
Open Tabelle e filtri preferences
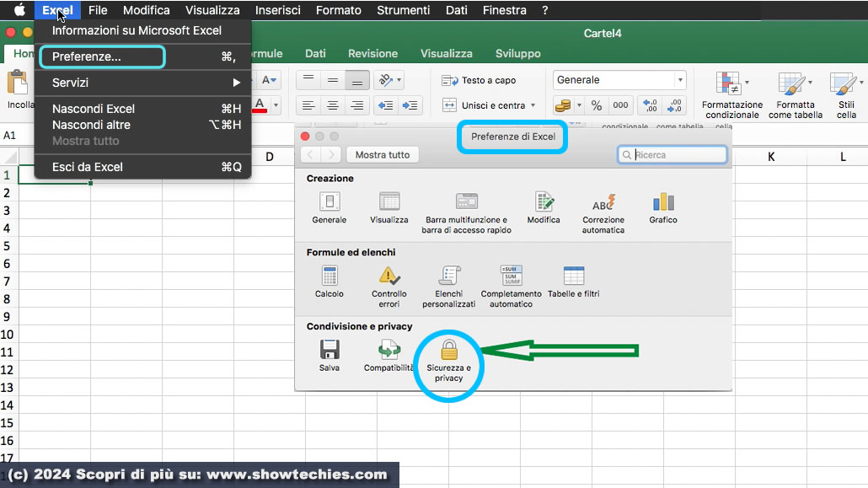[574, 282]
